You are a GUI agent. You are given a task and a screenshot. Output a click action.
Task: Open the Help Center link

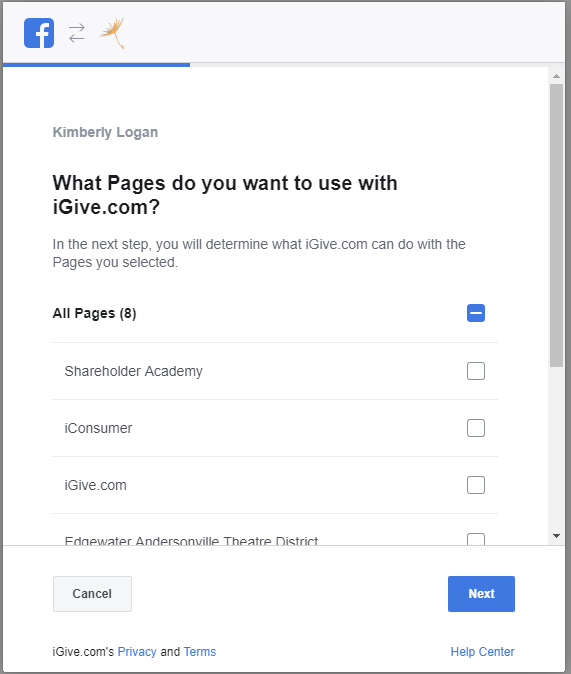point(482,652)
